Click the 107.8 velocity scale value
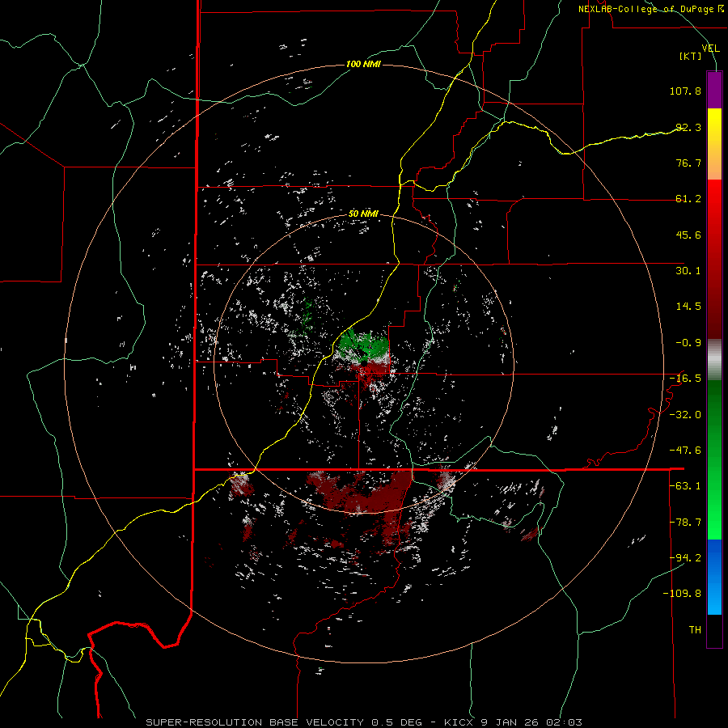Image resolution: width=728 pixels, height=728 pixels. point(685,91)
